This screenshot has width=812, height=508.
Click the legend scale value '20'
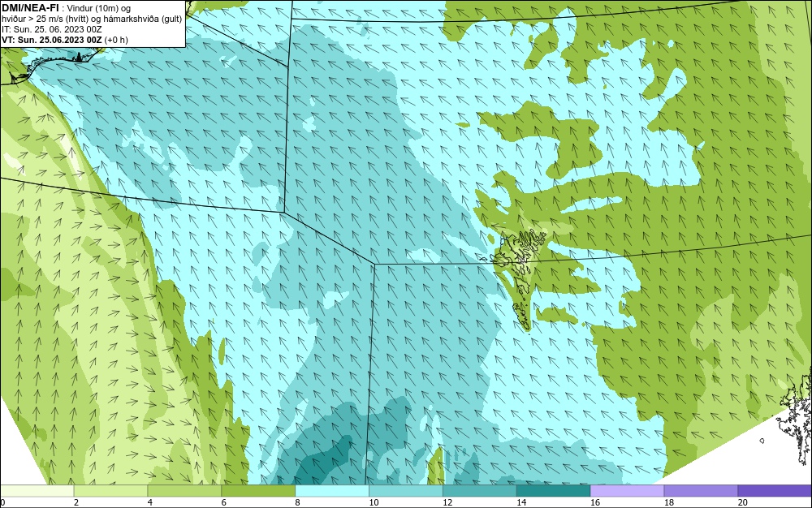743,502
